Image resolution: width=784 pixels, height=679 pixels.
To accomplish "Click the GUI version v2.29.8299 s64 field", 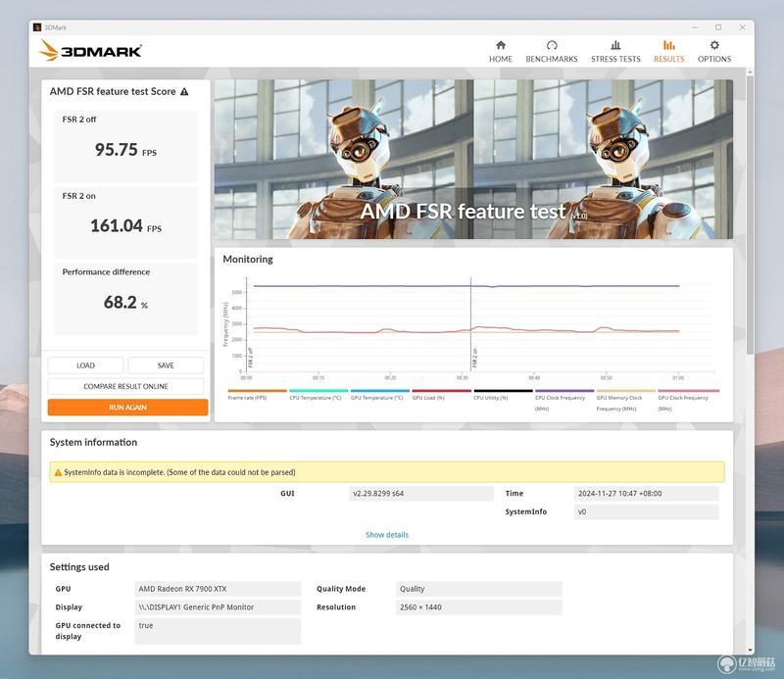I will point(421,494).
